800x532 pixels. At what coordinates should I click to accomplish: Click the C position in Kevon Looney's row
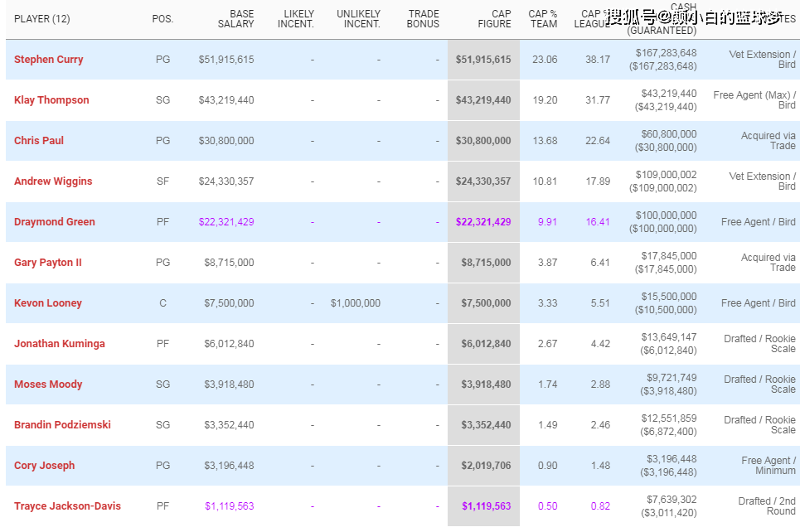[162, 303]
